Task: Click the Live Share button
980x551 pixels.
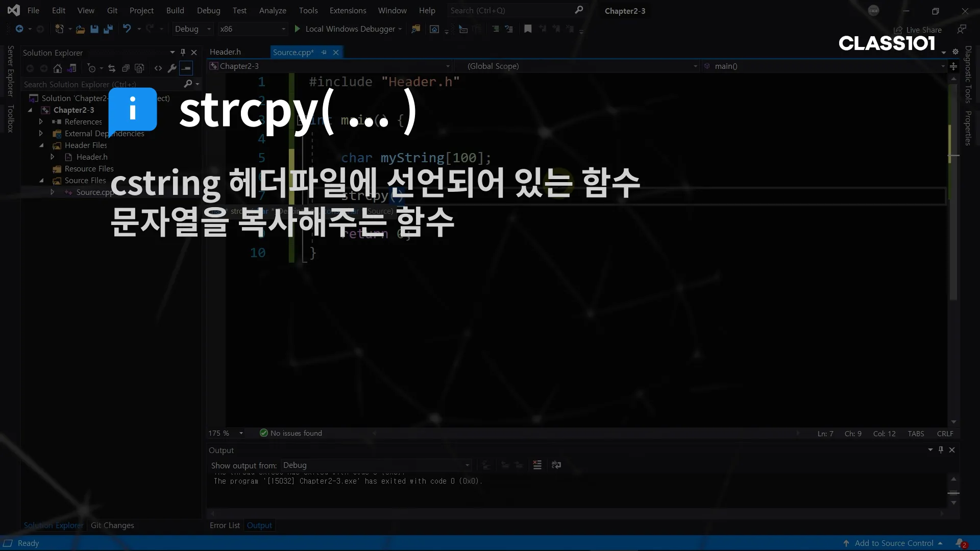Action: click(918, 30)
